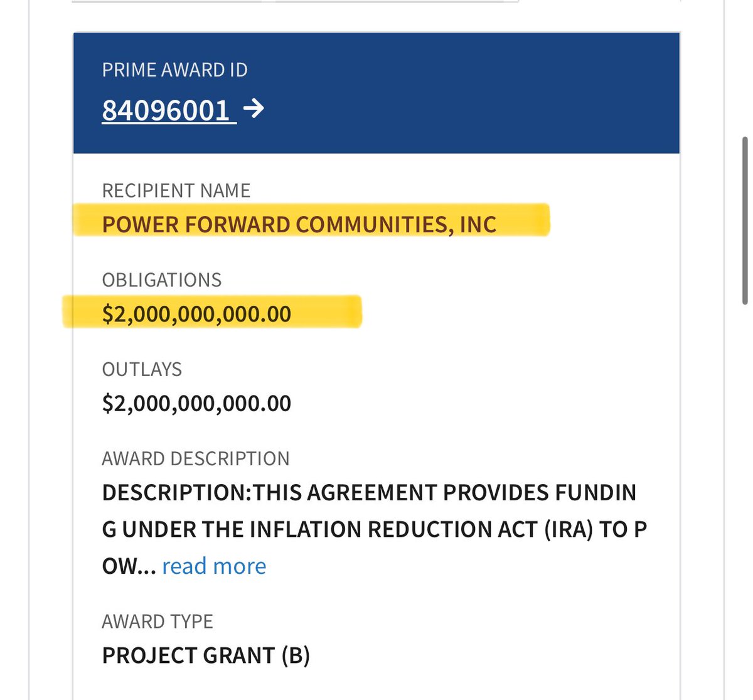Screen dimensions: 753x700
Task: Click the AWARD DESCRIPTION label
Action: click(x=195, y=458)
